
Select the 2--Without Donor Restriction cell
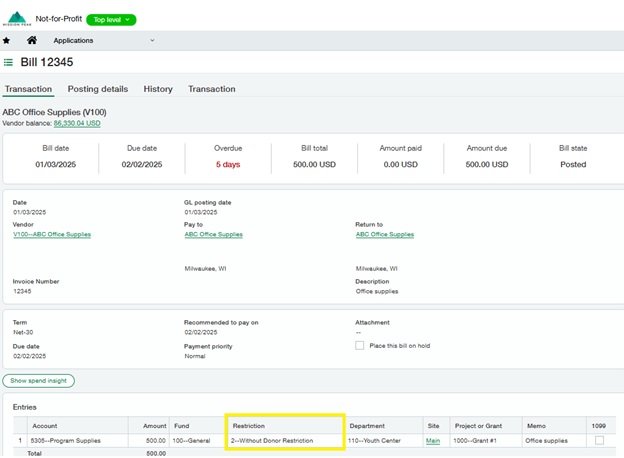[272, 440]
